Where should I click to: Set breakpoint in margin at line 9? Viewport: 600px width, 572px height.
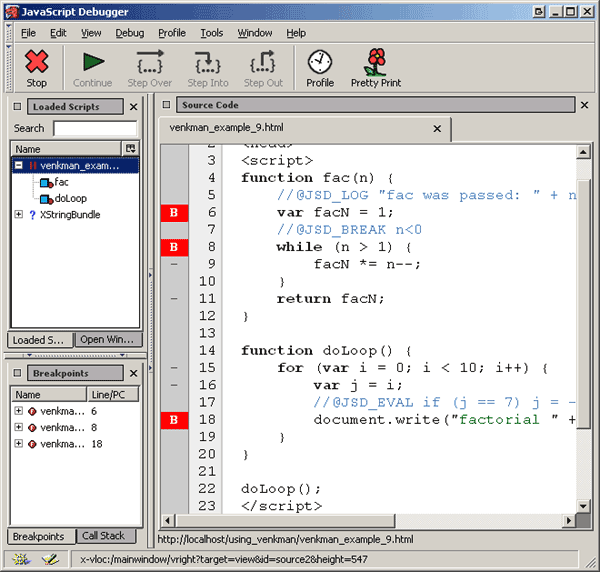tap(174, 264)
